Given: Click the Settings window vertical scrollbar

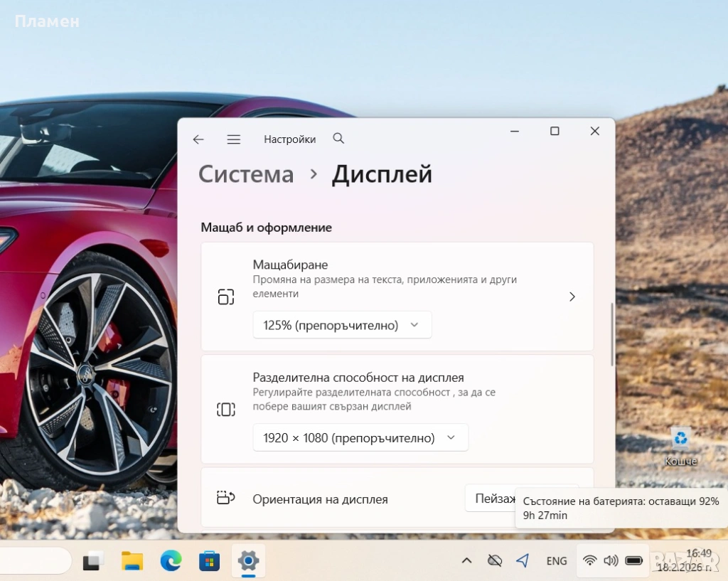Looking at the screenshot, I should point(611,334).
